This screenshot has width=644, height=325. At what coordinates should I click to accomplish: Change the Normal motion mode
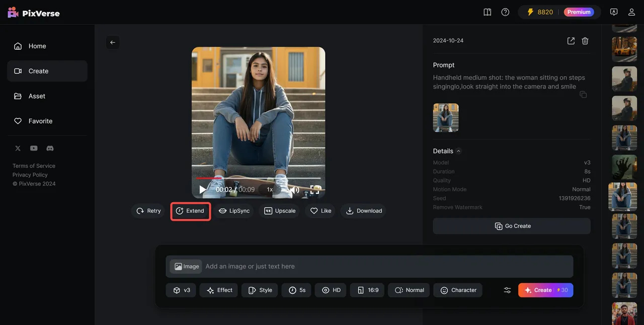409,290
